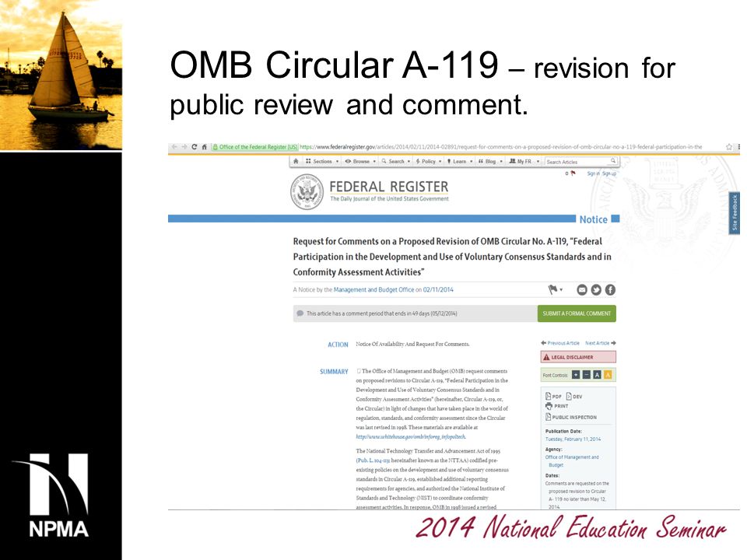This screenshot has width=747, height=560.
Task: Decrease font size with minus control
Action: pos(587,375)
